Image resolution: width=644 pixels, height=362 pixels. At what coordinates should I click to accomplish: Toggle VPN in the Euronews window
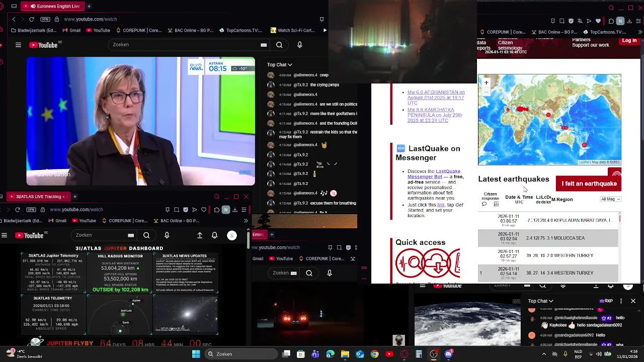tap(45, 19)
